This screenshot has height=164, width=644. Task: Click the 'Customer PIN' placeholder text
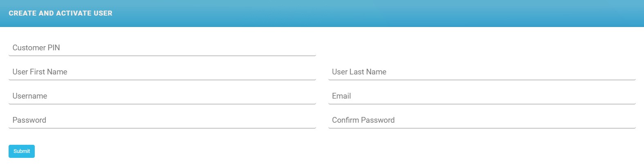pyautogui.click(x=36, y=48)
